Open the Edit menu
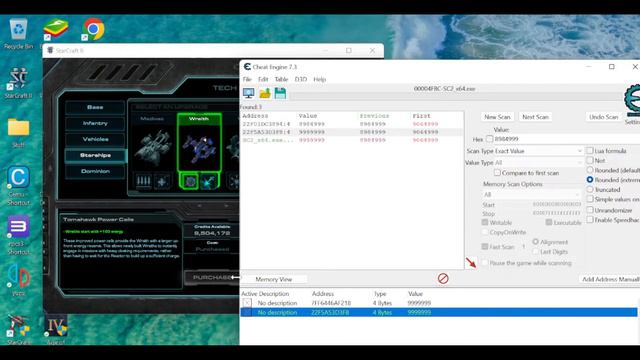The height and width of the screenshot is (360, 640). pos(263,79)
